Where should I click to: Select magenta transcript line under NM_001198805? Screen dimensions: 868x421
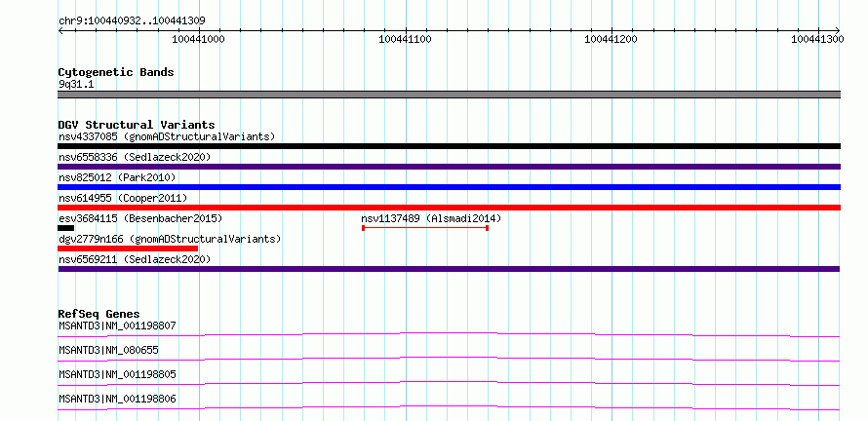click(449, 383)
